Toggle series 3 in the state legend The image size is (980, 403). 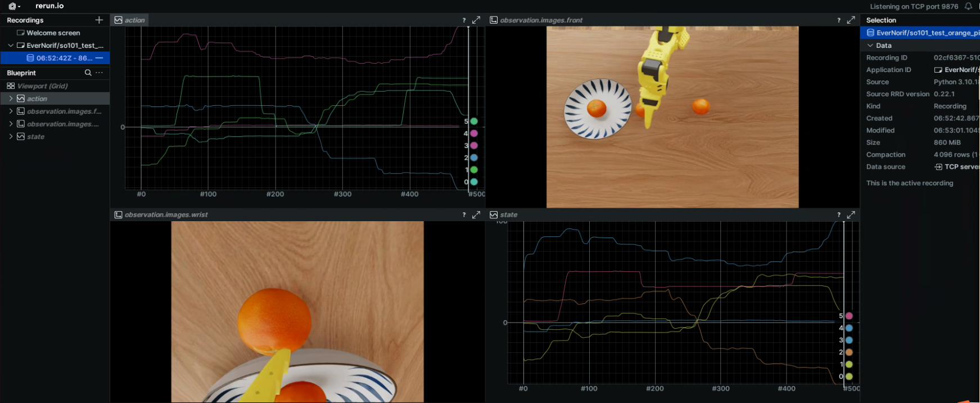click(849, 341)
